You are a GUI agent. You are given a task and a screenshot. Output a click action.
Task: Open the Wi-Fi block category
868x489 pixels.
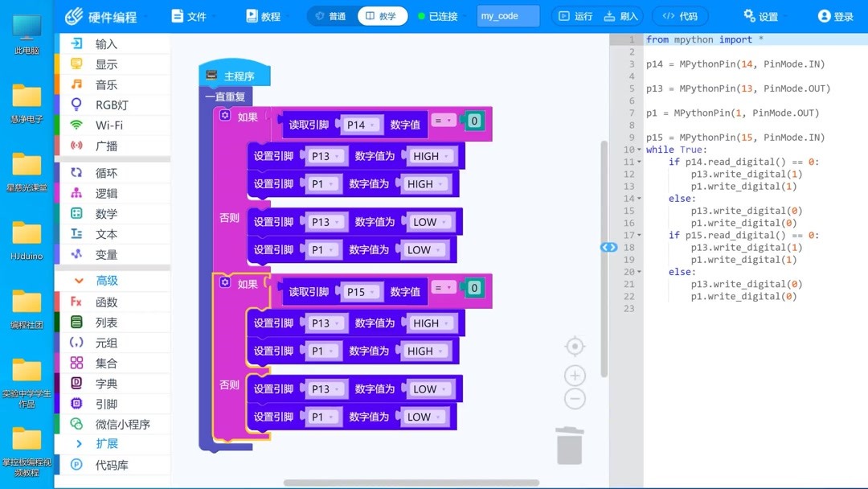point(108,125)
